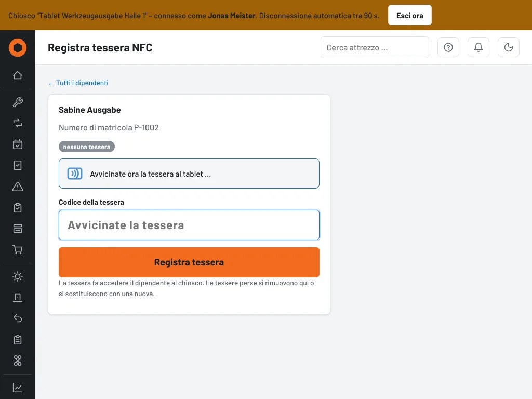532x399 pixels.
Task: Click the nessuna tessera badge
Action: [87, 147]
